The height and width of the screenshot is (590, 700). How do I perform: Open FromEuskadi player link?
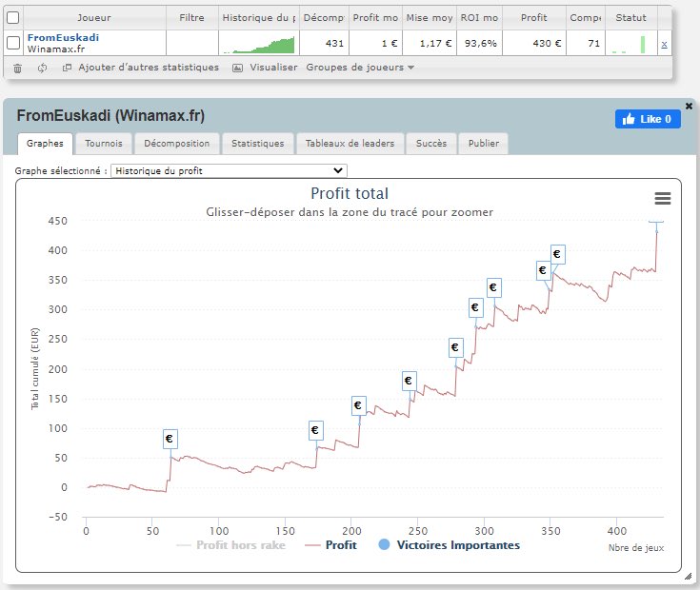pyautogui.click(x=63, y=37)
